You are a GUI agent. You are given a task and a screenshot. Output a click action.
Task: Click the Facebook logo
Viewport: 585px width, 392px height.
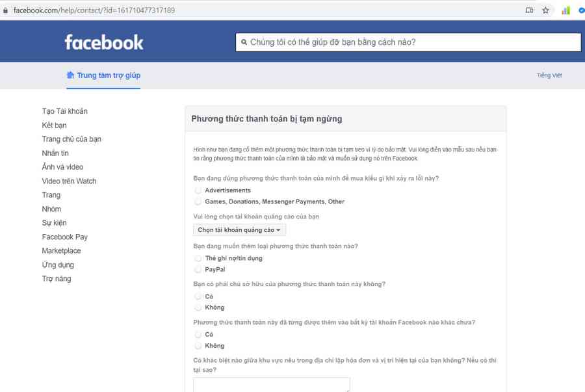[x=104, y=42]
